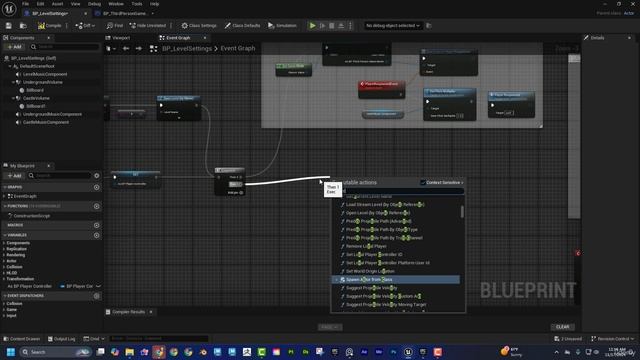Select EventGraph in My Blueprint
640x360 pixels.
tap(25, 196)
